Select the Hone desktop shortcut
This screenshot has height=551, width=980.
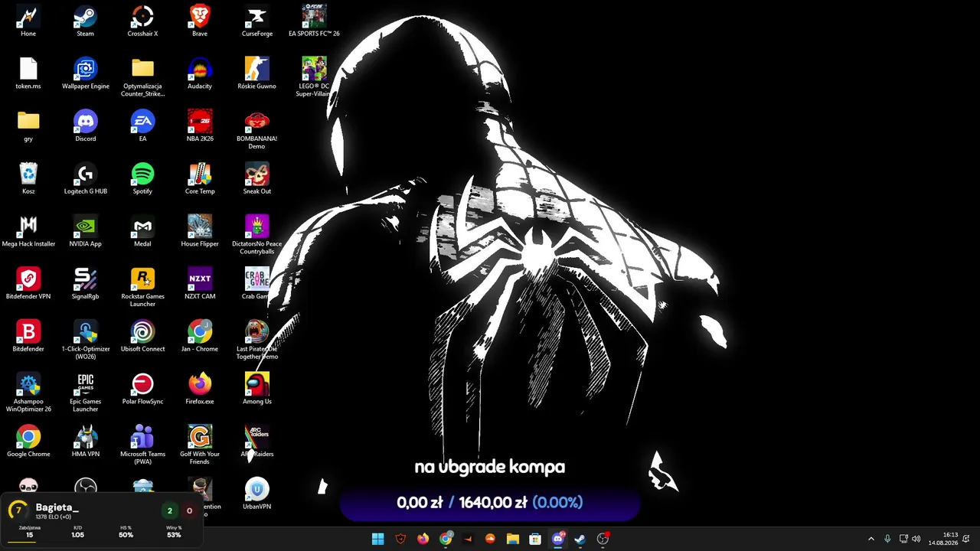28,21
